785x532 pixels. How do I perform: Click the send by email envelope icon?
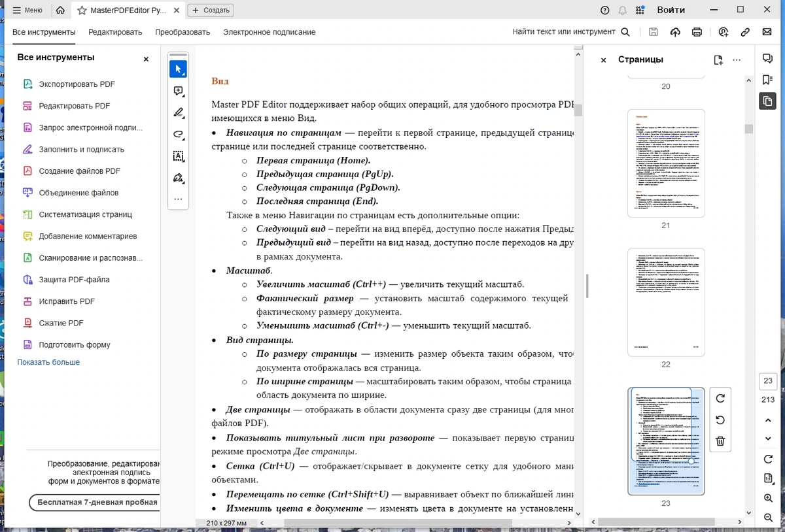pos(767,32)
